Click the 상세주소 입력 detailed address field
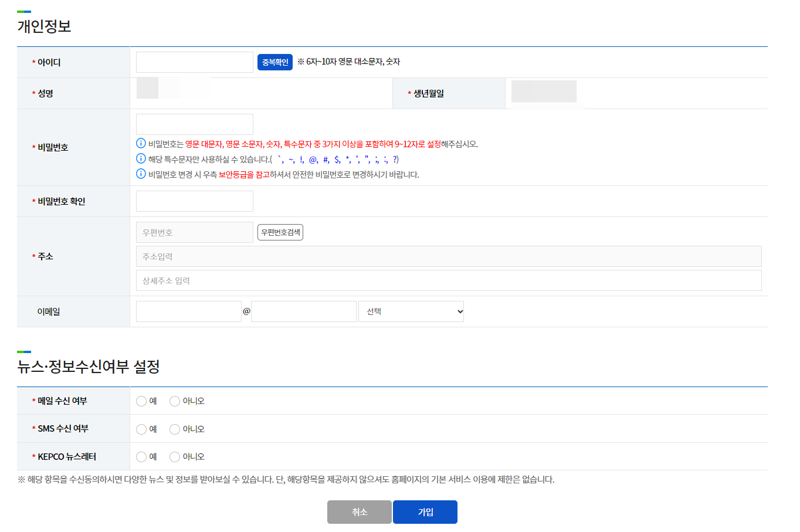Image resolution: width=800 pixels, height=532 pixels. (x=448, y=280)
